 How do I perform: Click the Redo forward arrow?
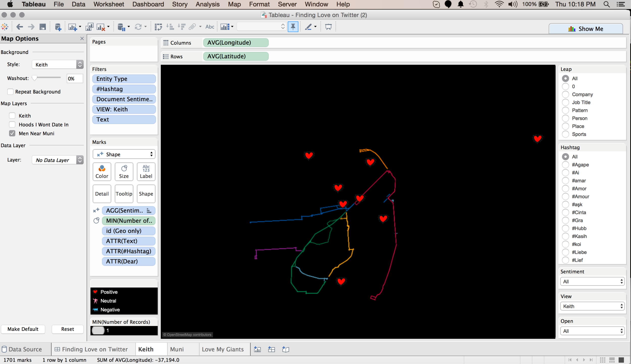click(31, 27)
